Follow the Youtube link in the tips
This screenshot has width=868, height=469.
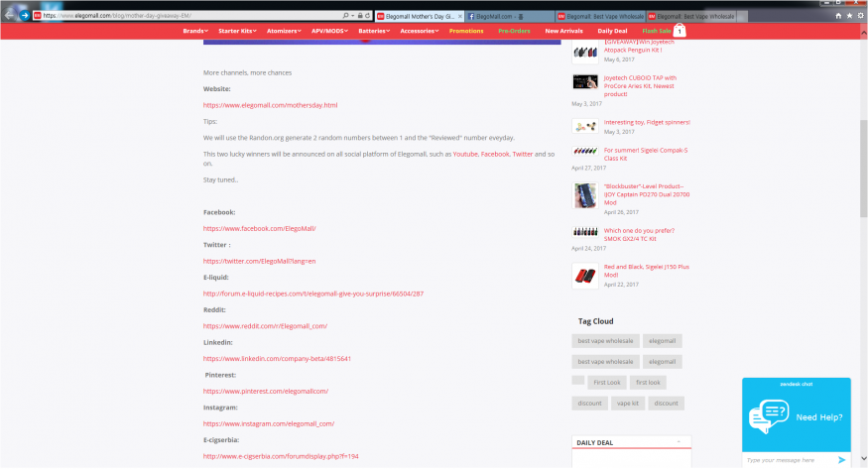[x=465, y=155]
